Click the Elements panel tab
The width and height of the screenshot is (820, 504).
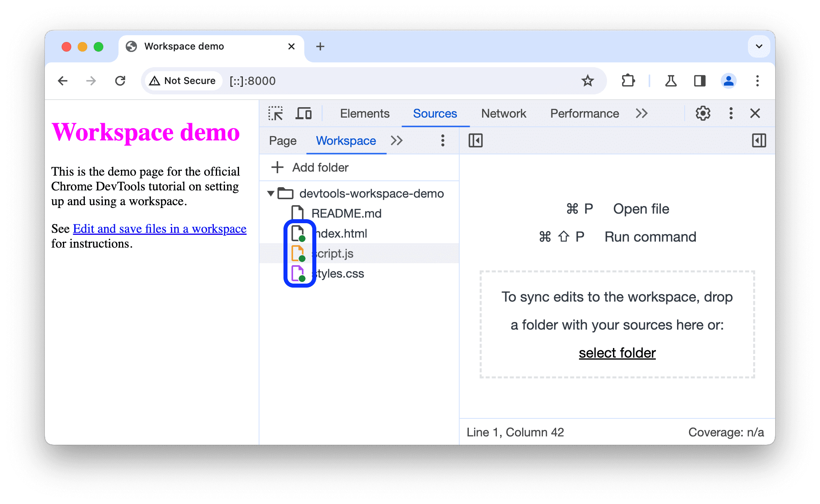point(364,113)
